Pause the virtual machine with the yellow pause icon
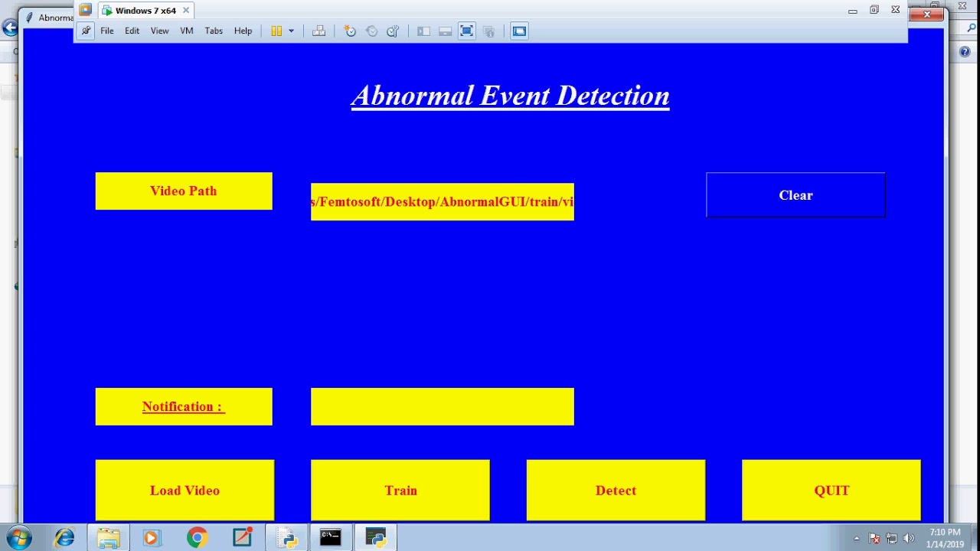 click(276, 31)
